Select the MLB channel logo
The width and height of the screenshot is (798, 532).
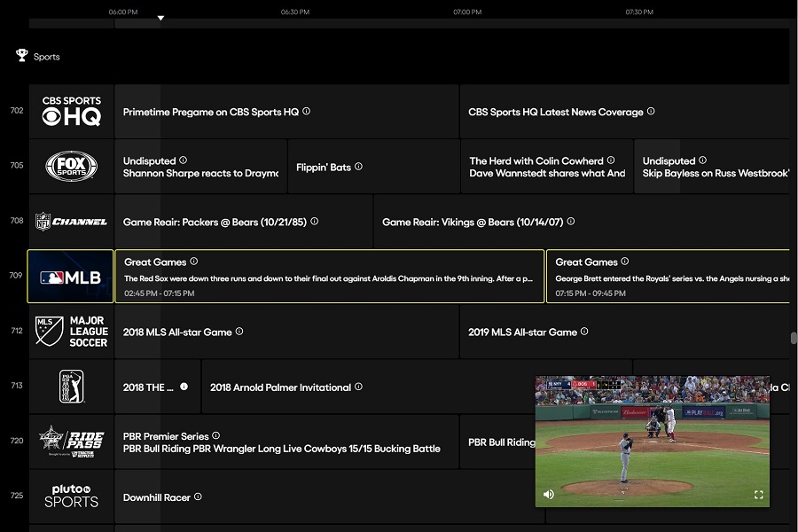[x=70, y=276]
